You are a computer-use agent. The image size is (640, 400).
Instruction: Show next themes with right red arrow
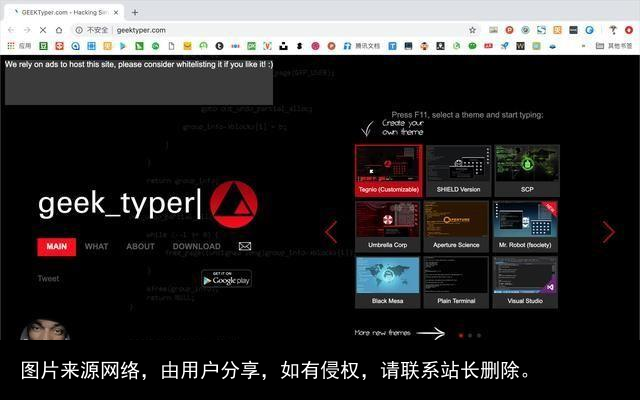[608, 232]
